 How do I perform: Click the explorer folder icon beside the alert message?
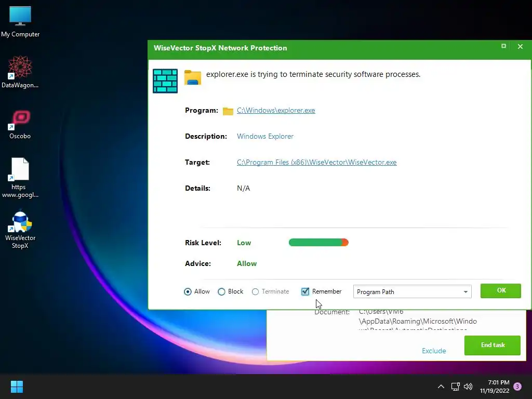[193, 77]
